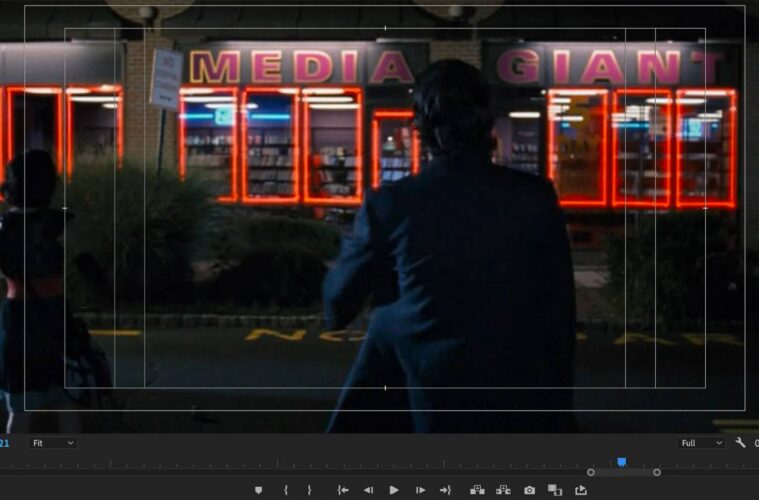Add a marker at the playhead

259,490
